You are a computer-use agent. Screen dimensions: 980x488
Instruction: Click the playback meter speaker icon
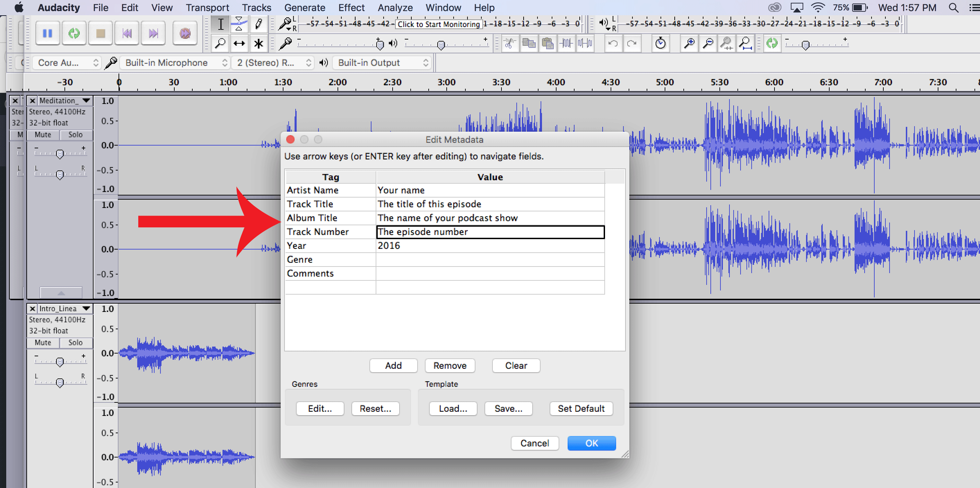604,23
